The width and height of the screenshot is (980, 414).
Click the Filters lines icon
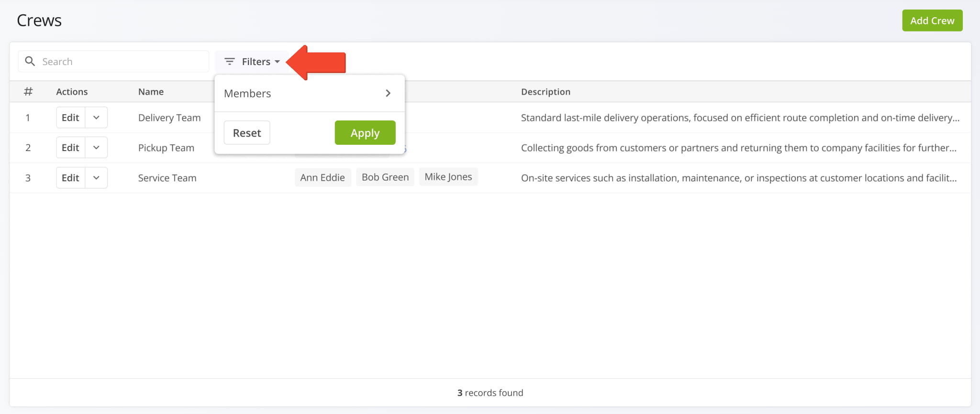click(230, 62)
